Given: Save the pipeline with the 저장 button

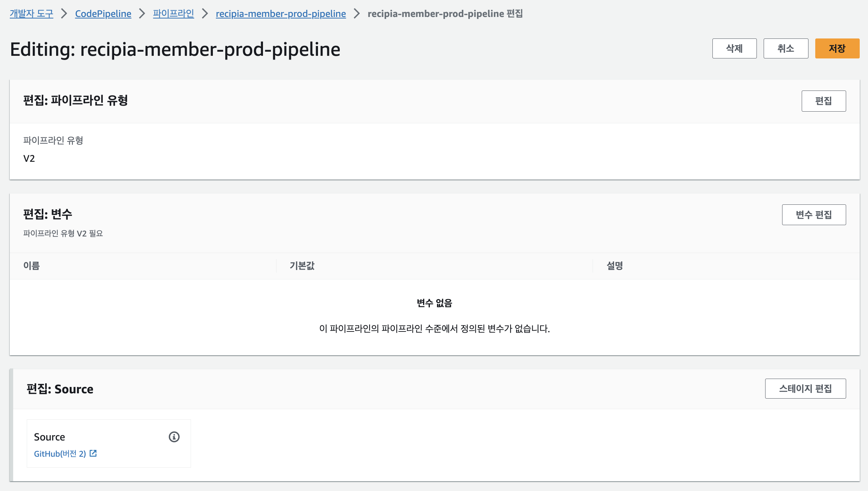Looking at the screenshot, I should tap(837, 48).
